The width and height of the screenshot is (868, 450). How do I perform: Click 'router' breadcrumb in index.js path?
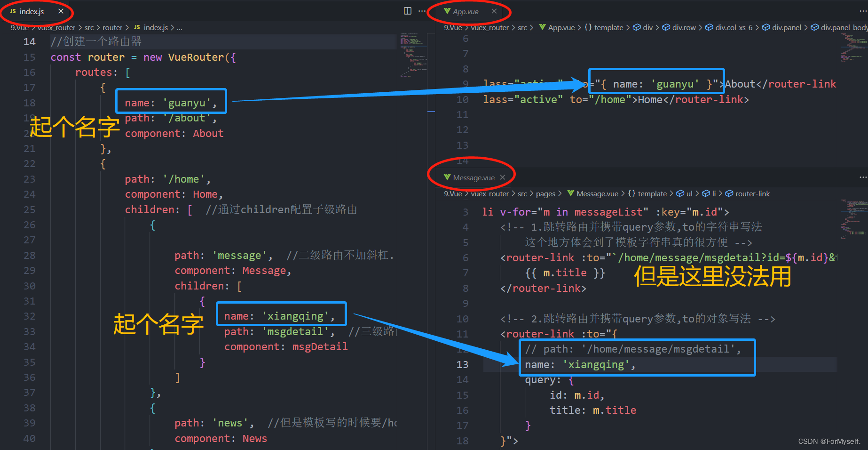(x=112, y=28)
